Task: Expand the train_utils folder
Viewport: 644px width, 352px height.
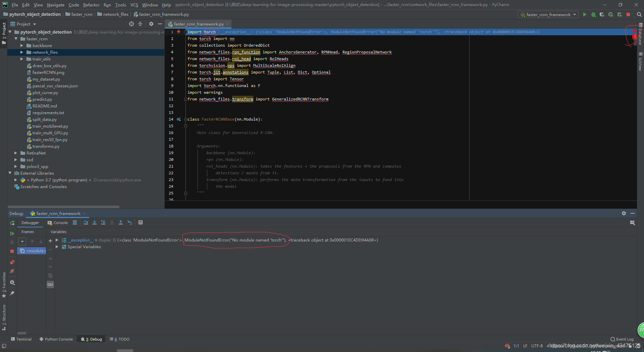Action: pos(22,59)
